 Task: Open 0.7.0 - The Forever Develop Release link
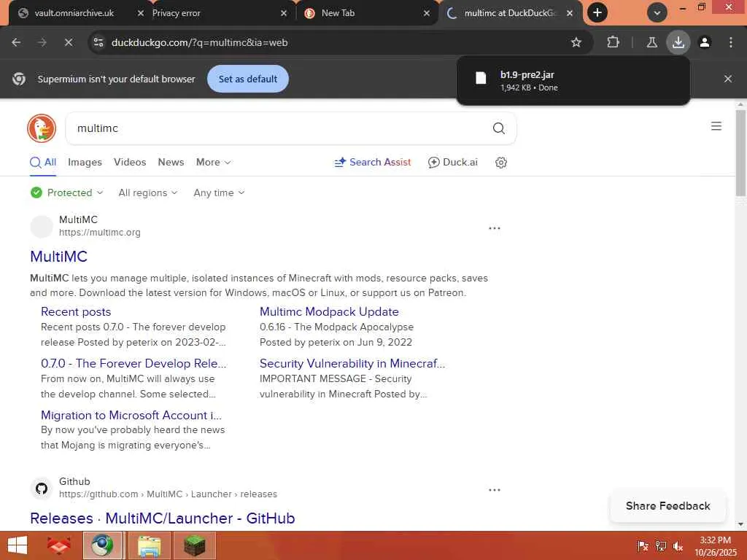pos(134,363)
